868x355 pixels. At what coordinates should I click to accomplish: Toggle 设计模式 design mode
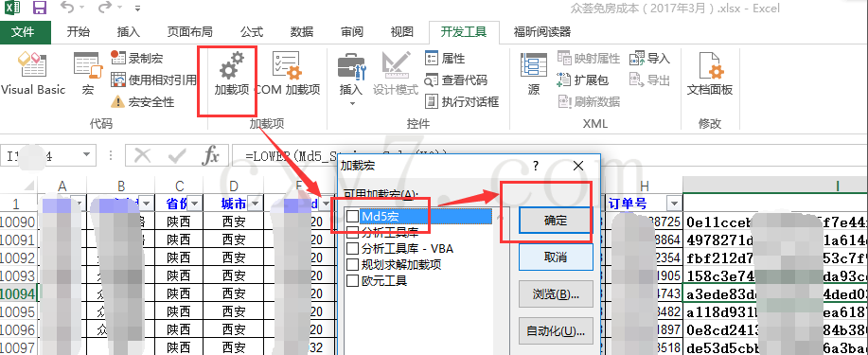(x=396, y=74)
